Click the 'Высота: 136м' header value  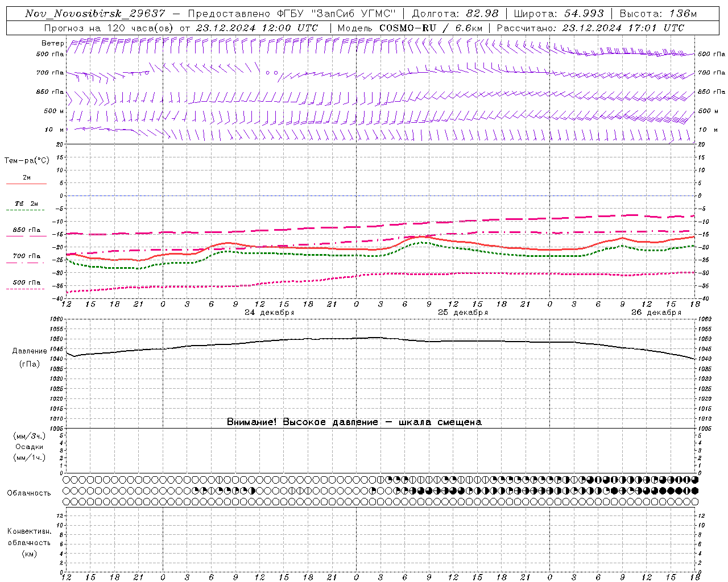click(x=658, y=14)
